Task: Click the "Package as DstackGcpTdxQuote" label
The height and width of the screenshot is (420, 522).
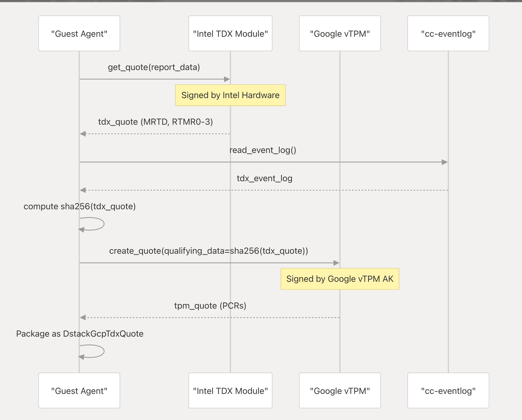Action: (x=80, y=334)
